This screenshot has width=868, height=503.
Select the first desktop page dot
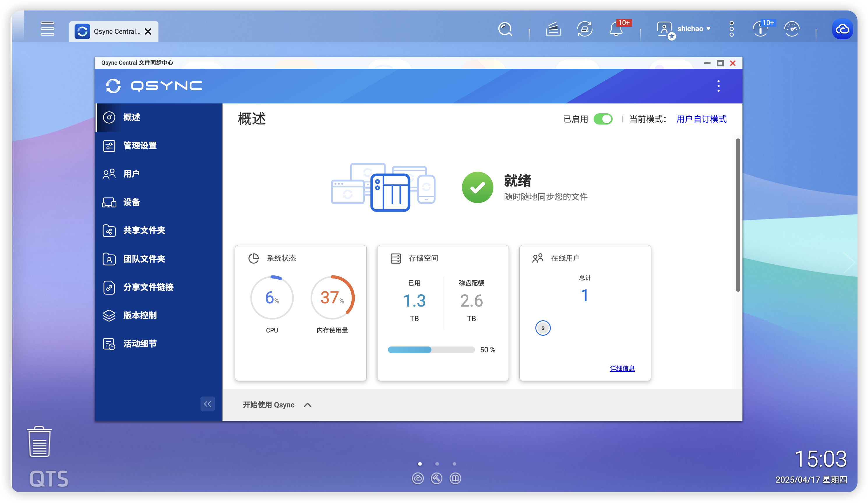tap(420, 464)
